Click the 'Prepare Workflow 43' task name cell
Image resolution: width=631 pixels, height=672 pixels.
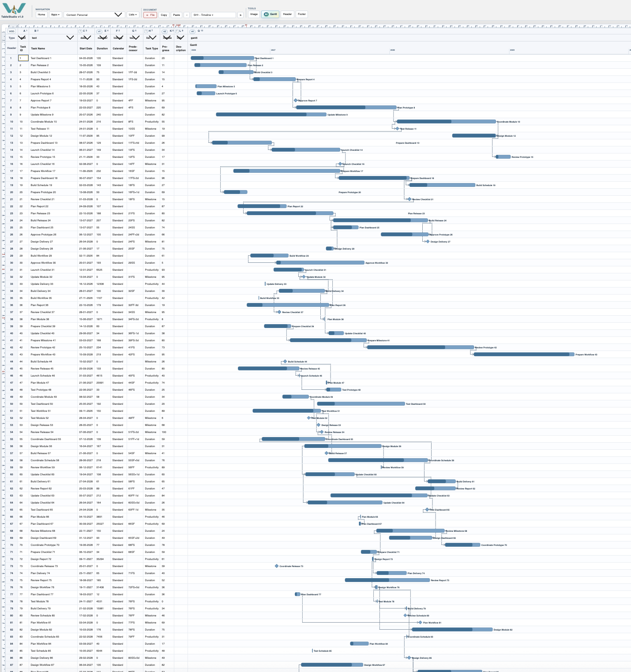(x=53, y=355)
